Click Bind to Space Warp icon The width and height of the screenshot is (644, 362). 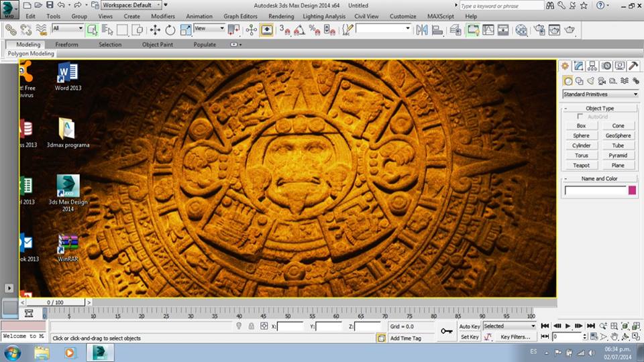click(41, 30)
